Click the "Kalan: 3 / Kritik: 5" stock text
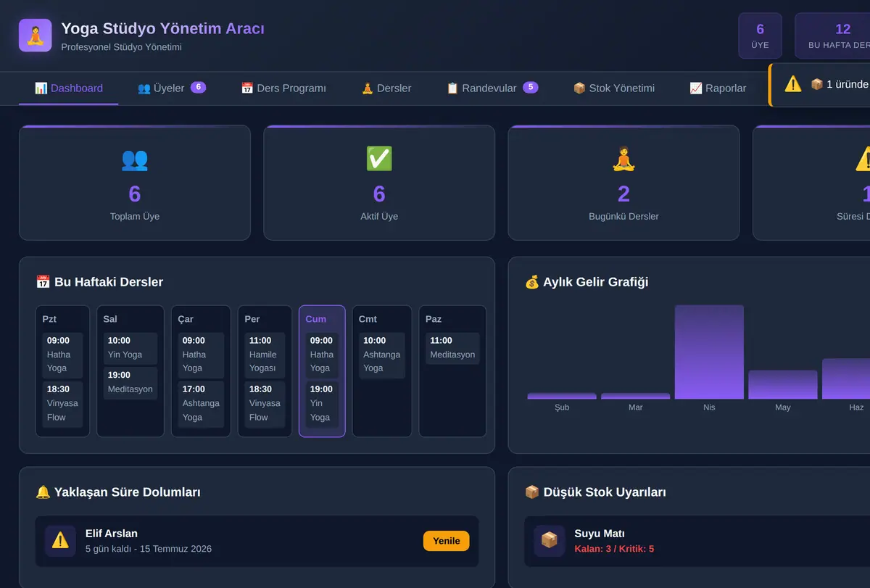This screenshot has height=588, width=870. (614, 549)
